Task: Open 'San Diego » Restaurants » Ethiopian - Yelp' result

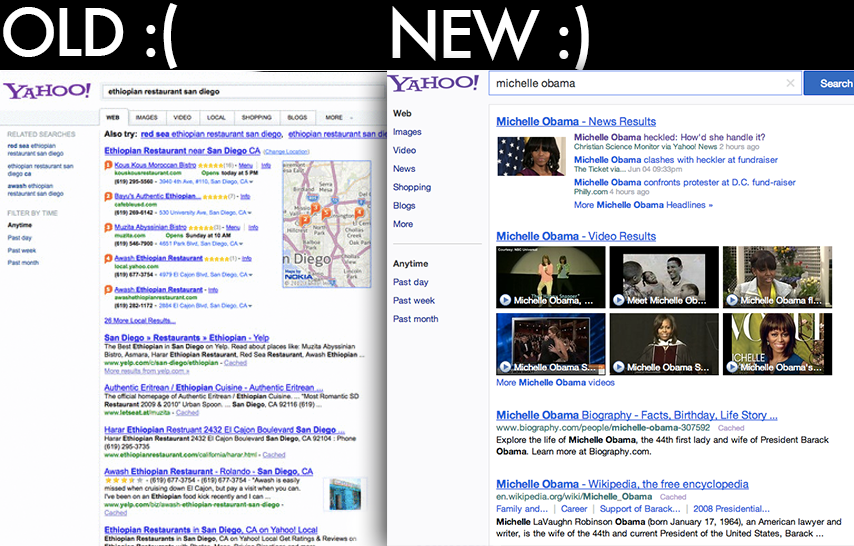Action: point(187,338)
